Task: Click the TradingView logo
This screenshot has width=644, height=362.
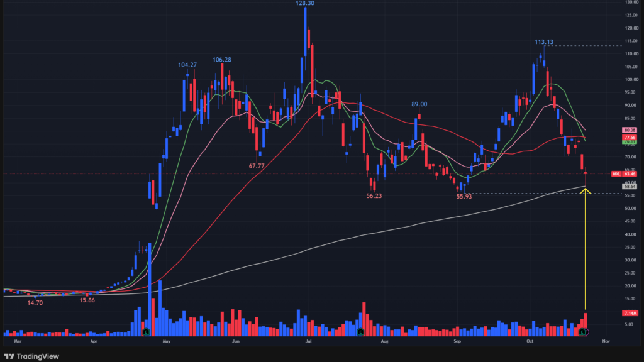Action: click(x=31, y=356)
